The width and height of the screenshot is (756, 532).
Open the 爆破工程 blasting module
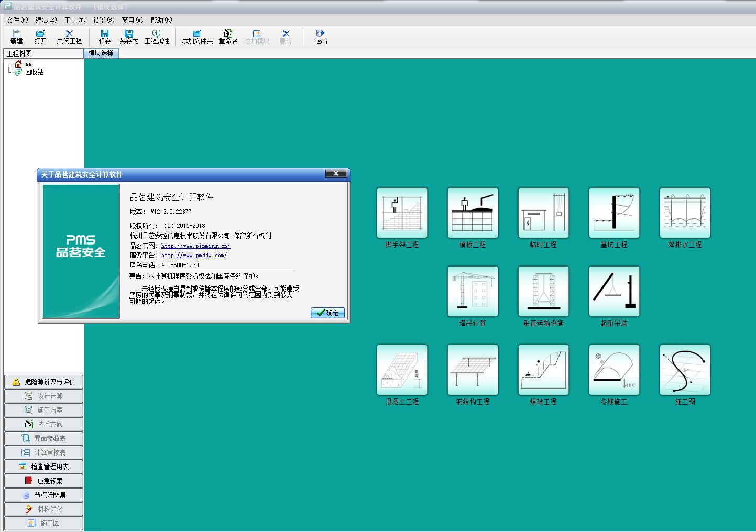coord(543,370)
